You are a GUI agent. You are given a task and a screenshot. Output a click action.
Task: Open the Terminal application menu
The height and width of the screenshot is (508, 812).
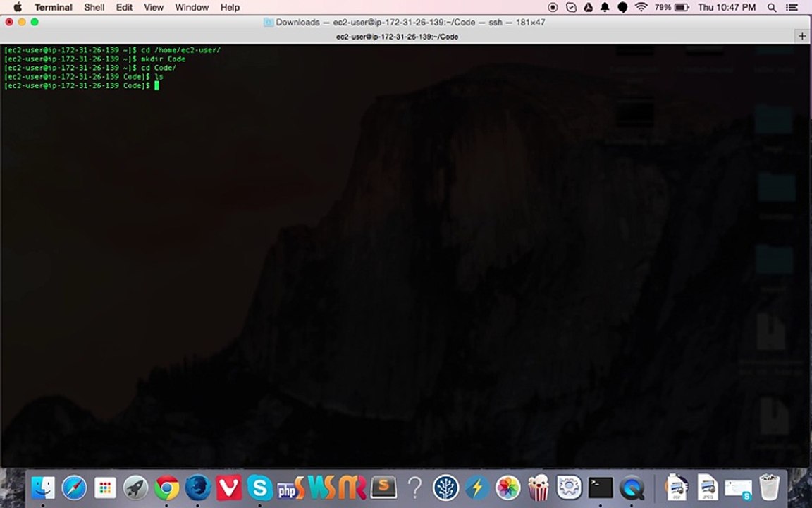[x=54, y=7]
